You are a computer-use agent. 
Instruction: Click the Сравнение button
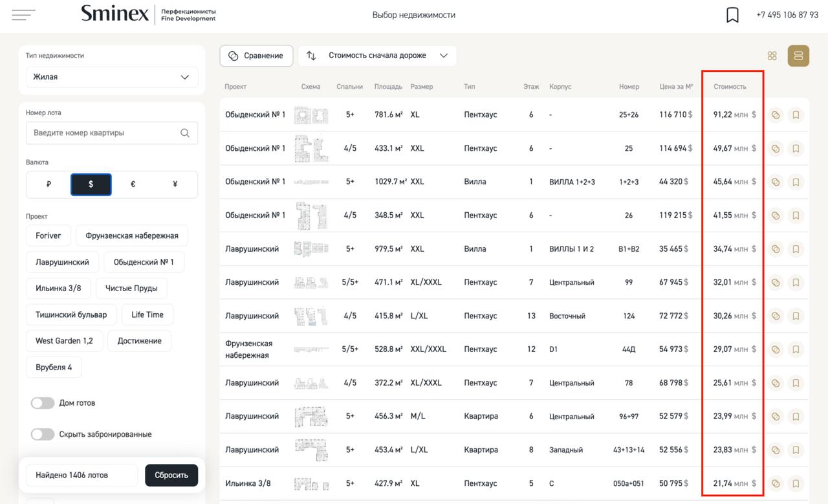[x=256, y=56]
